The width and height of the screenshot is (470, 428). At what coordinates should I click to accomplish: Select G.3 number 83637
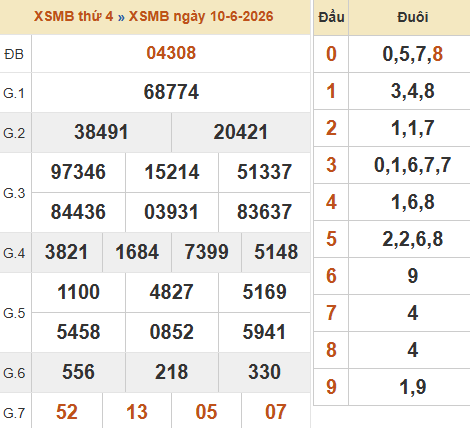[264, 212]
